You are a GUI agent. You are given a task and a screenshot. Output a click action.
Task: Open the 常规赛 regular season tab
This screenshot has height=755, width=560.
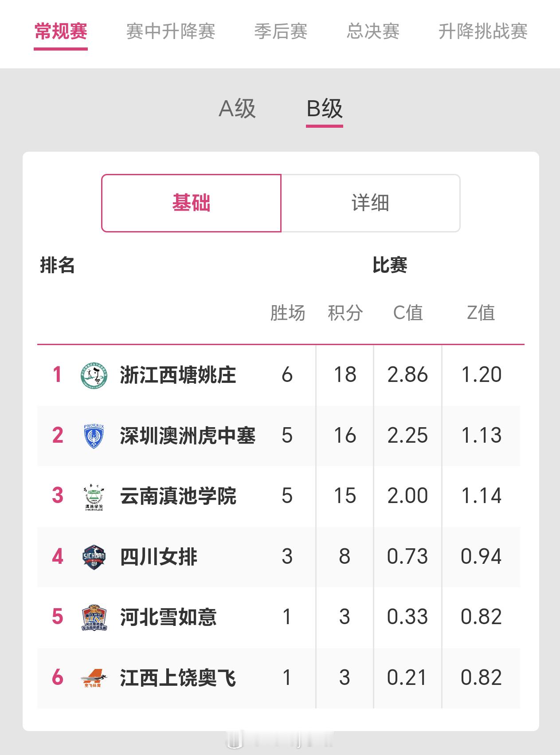tap(61, 31)
